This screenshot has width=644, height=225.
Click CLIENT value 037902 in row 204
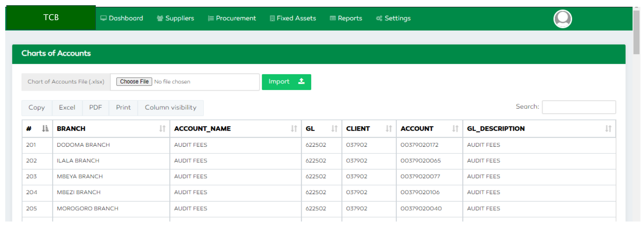click(x=357, y=193)
